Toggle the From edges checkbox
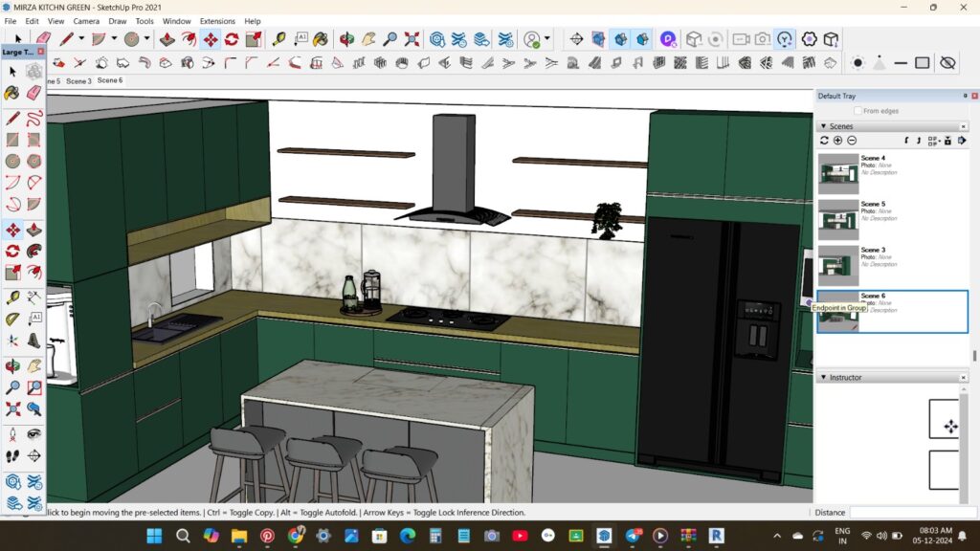Screen dimensions: 980x551 point(858,111)
